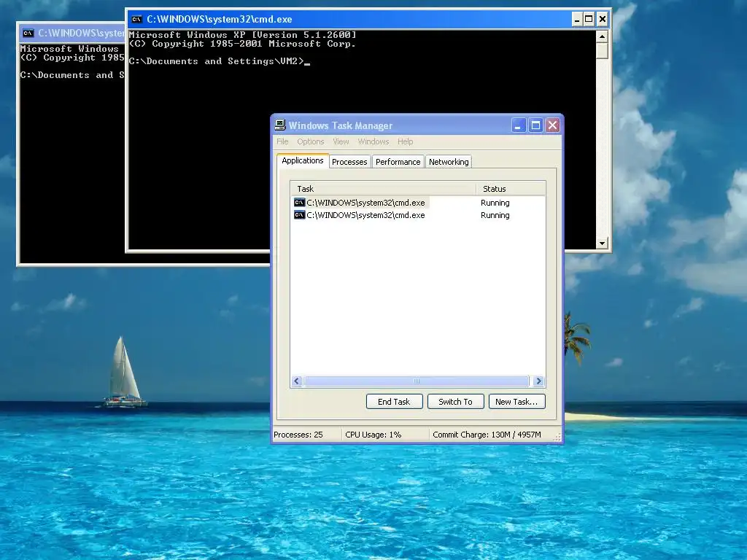Click the command prompt line in front cmd window

[x=219, y=61]
